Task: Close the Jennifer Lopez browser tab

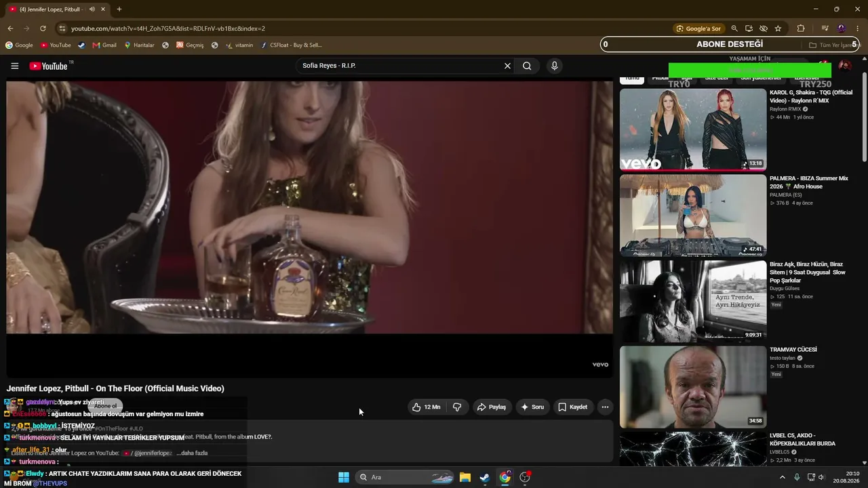Action: (103, 9)
